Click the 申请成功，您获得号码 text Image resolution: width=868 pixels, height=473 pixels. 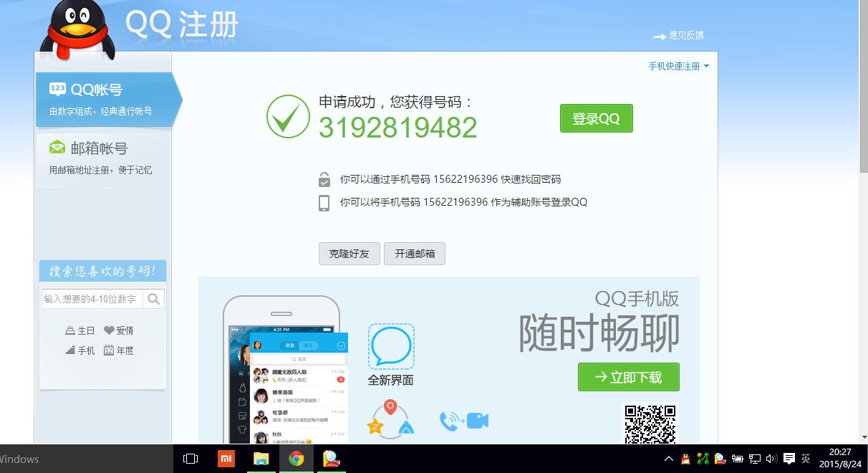(396, 102)
